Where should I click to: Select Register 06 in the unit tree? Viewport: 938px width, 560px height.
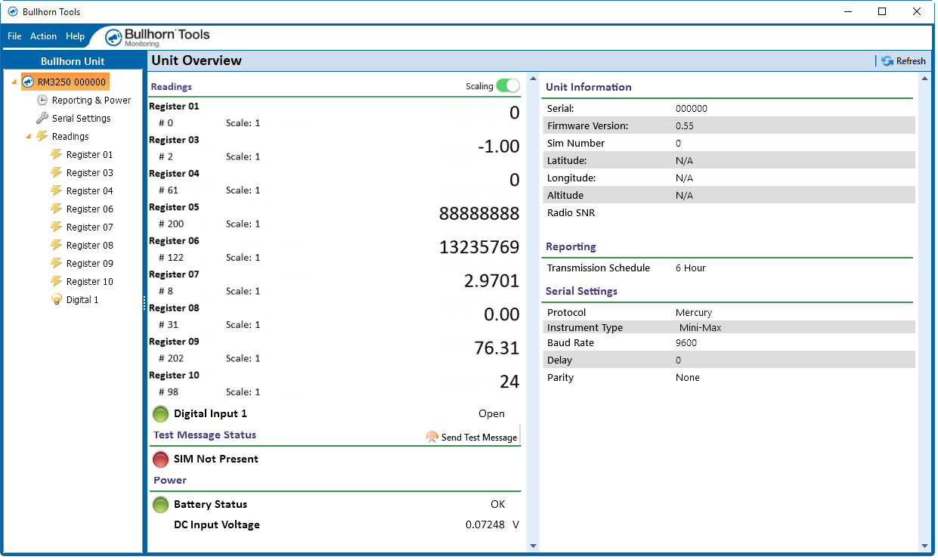point(90,209)
